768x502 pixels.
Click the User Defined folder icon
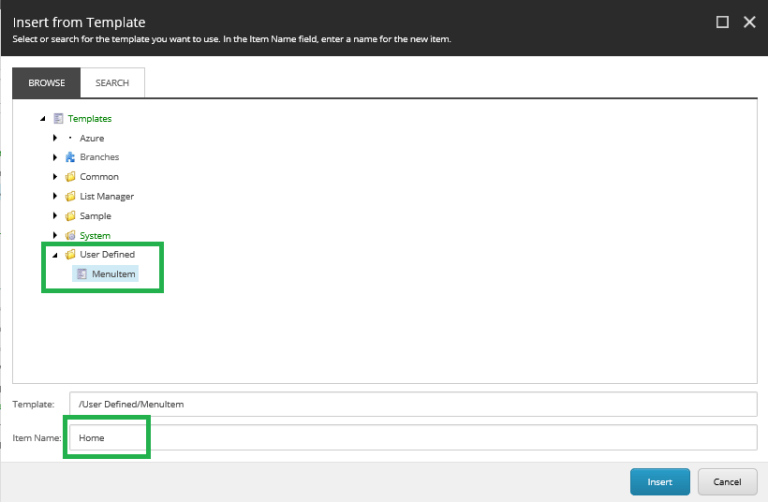pos(71,254)
